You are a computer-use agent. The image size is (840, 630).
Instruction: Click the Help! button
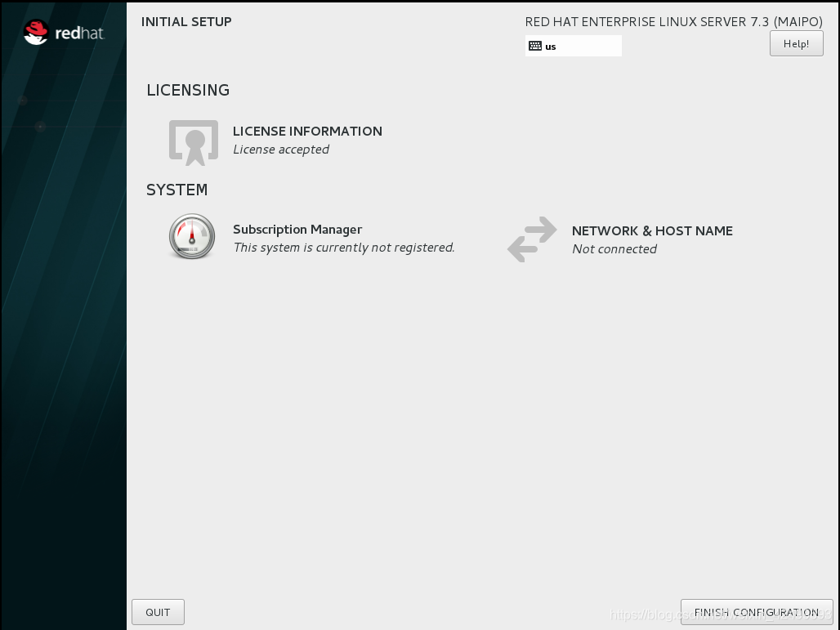796,44
